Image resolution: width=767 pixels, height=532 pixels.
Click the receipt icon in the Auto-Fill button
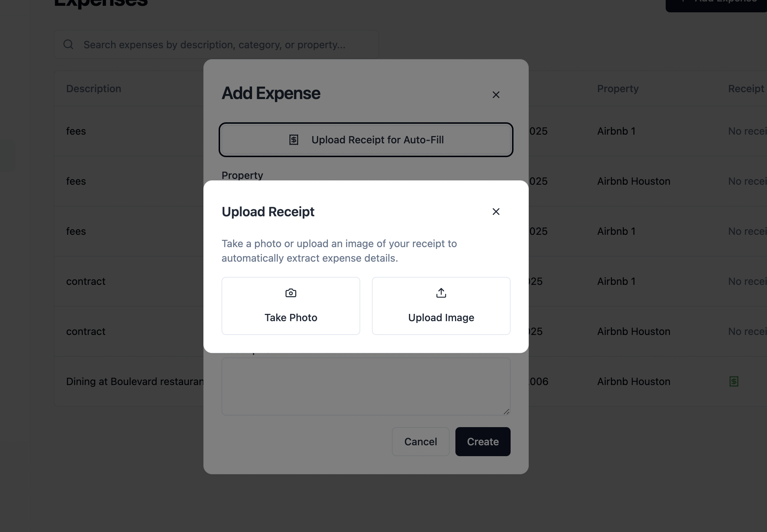coord(294,140)
